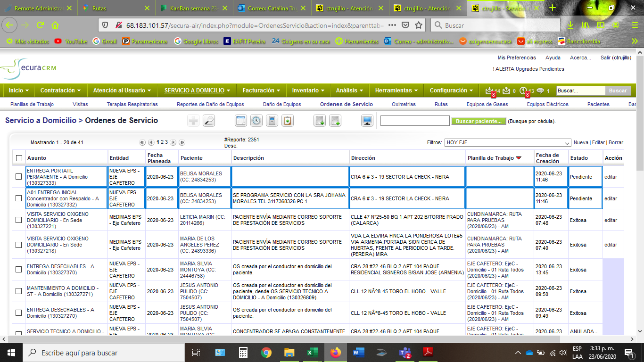Go to next page arrow
The width and height of the screenshot is (644, 362).
click(x=173, y=142)
